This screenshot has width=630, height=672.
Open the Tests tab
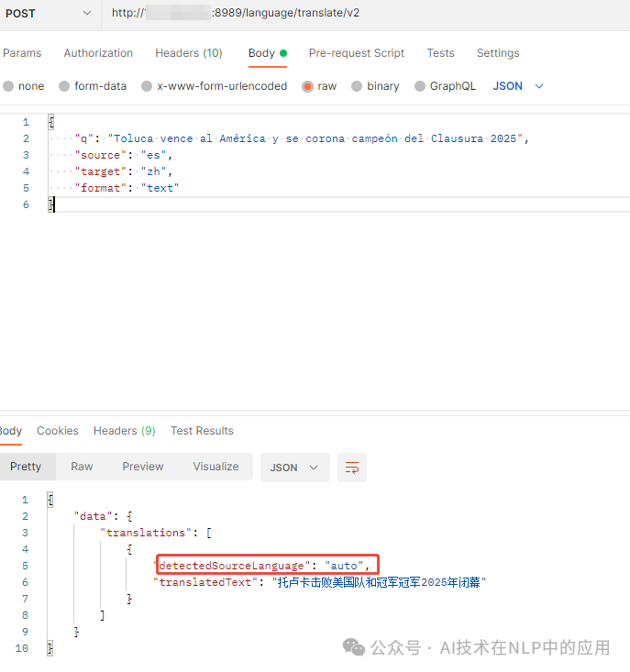tap(440, 53)
